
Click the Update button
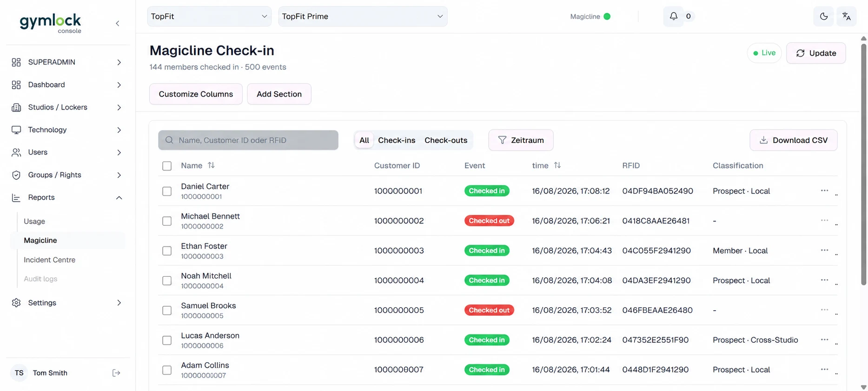tap(816, 53)
